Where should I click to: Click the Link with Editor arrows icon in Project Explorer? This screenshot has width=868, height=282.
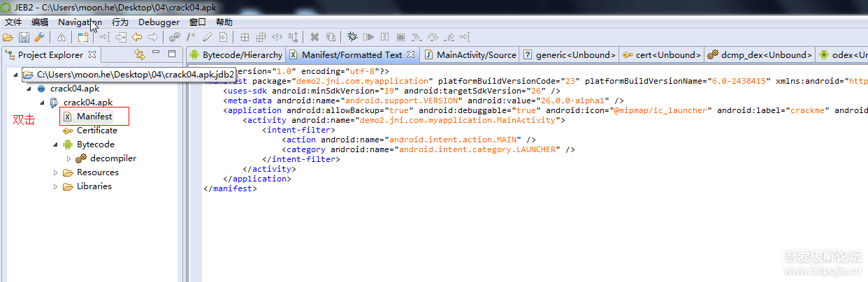coord(139,54)
